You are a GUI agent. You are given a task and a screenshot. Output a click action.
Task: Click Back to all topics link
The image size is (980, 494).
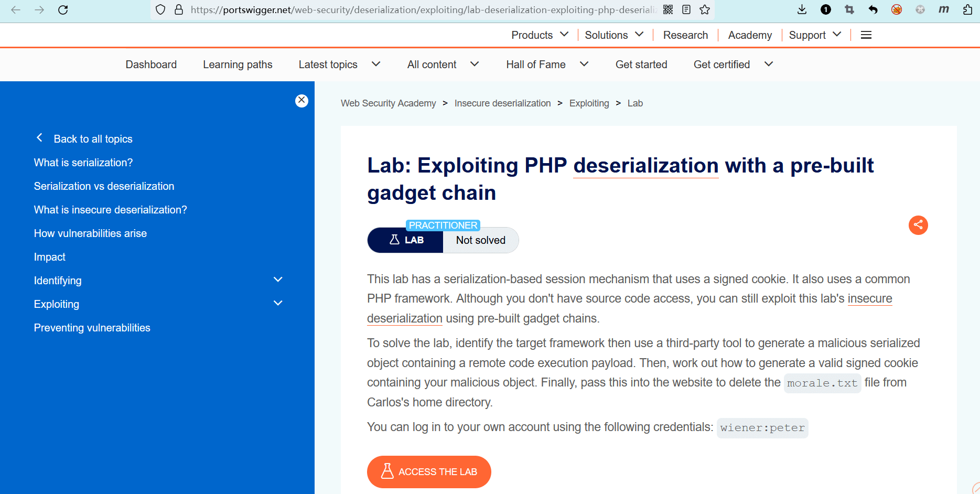coord(93,139)
